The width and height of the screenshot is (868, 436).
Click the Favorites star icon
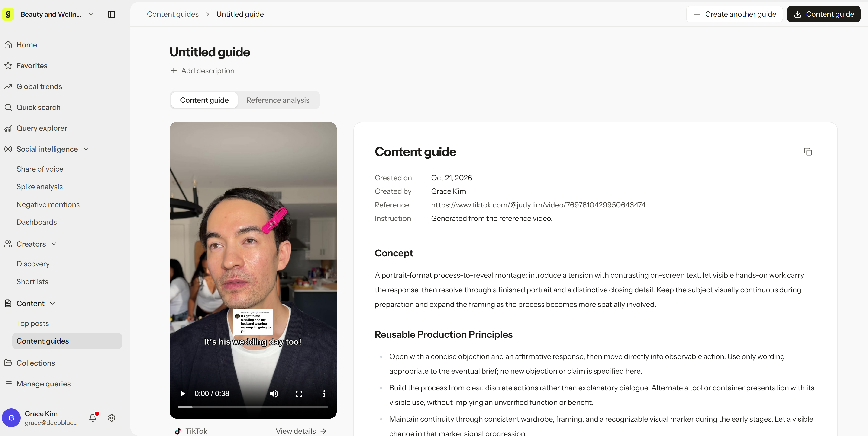pos(8,66)
